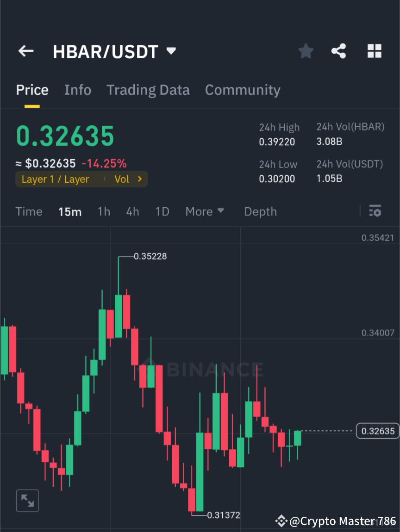Add HBAR/USDT to favorites via star icon

point(306,51)
